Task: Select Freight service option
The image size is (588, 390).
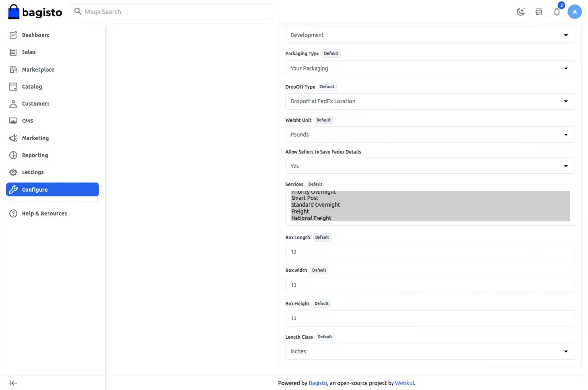Action: (430, 211)
